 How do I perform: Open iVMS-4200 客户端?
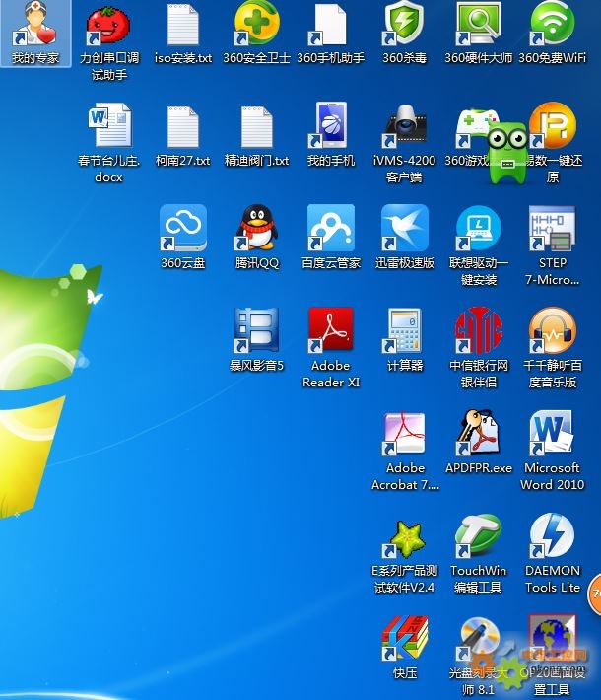[x=404, y=126]
